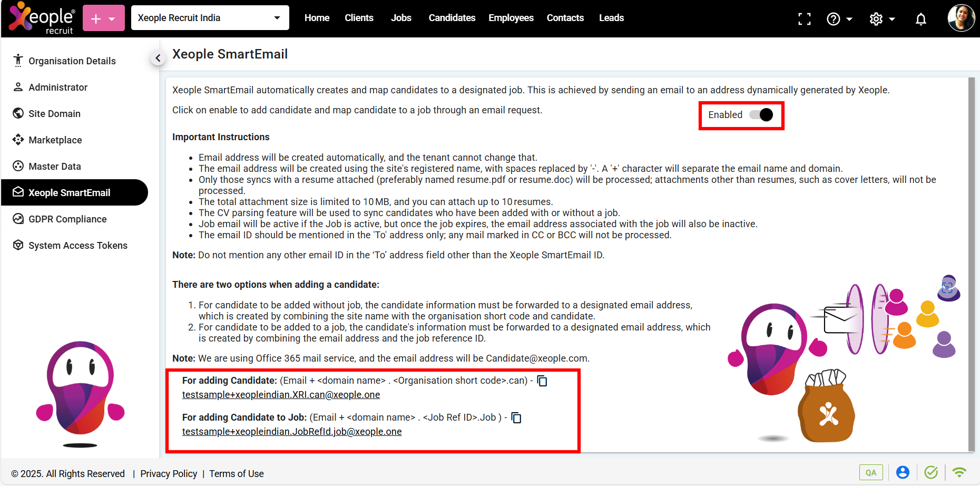Click the settings gear icon
Screen dimensions: 980x486
point(876,19)
